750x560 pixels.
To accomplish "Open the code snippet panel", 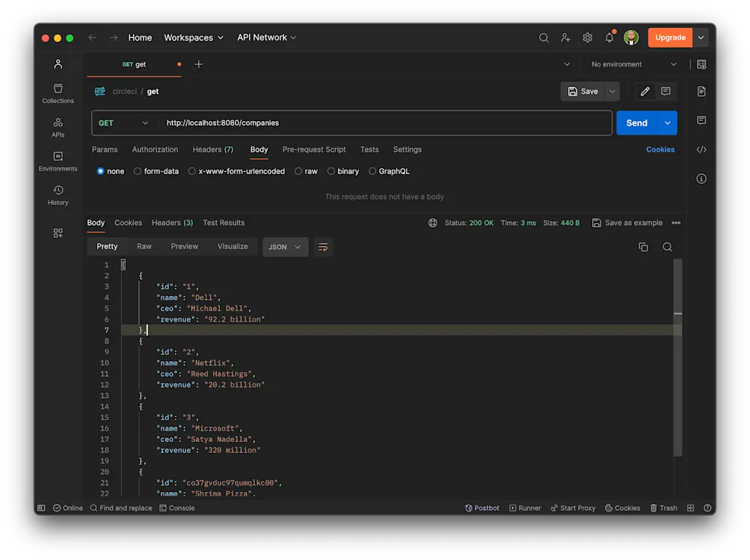I will pos(701,149).
